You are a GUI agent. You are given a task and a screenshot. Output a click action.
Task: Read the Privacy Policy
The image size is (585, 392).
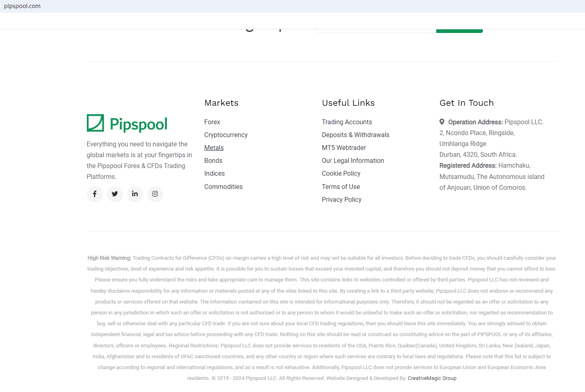coord(341,199)
